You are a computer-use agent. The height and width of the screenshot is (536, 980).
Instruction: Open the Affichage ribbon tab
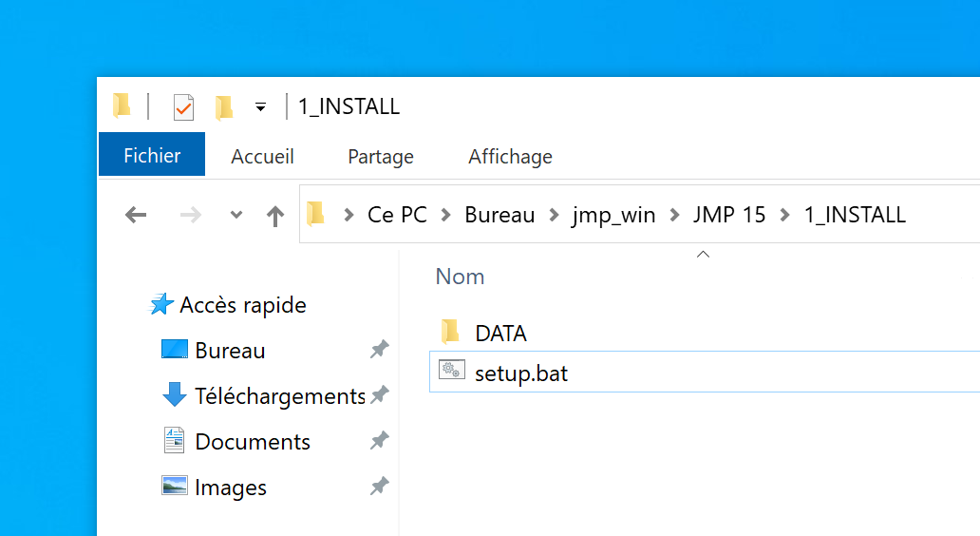510,157
